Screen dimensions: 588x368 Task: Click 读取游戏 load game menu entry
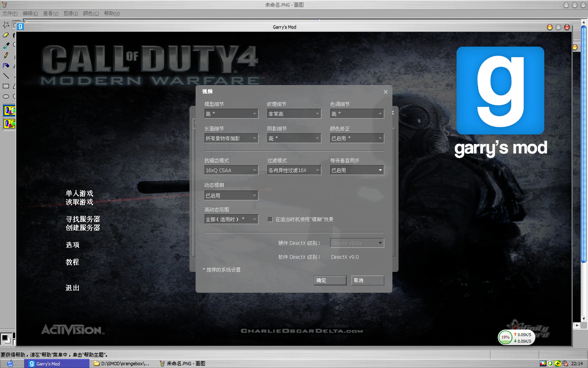point(80,202)
